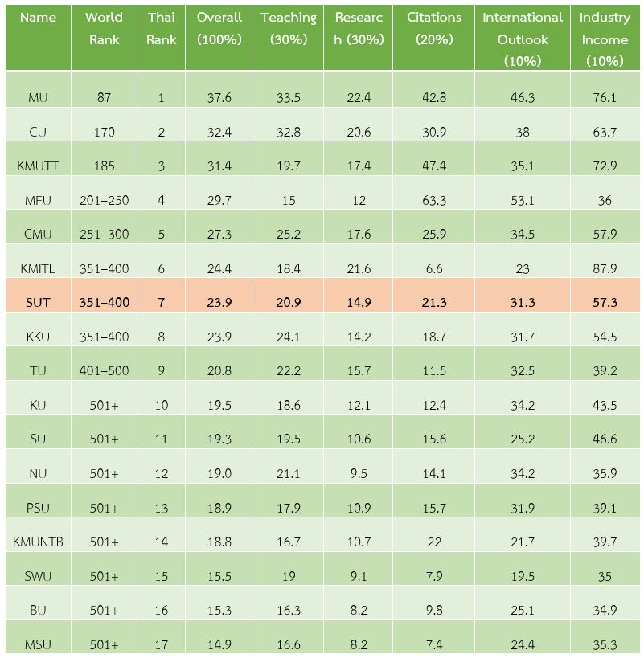Screen dimensions: 644x658
Task: Select the KMUTT row name
Action: pyautogui.click(x=38, y=166)
